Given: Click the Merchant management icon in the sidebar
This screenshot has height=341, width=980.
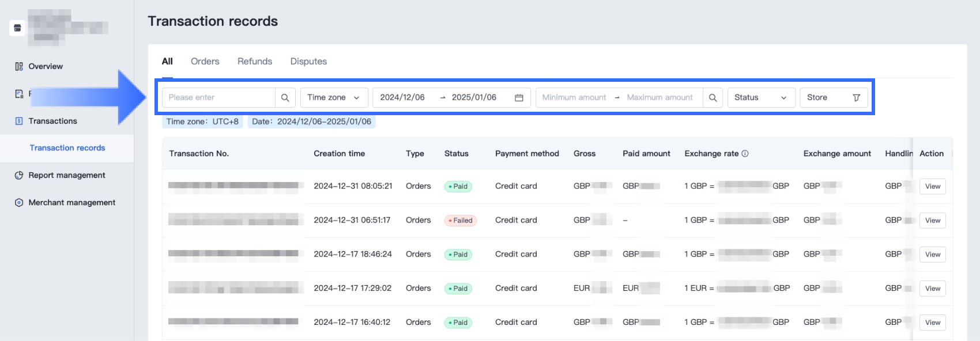Looking at the screenshot, I should (x=19, y=202).
